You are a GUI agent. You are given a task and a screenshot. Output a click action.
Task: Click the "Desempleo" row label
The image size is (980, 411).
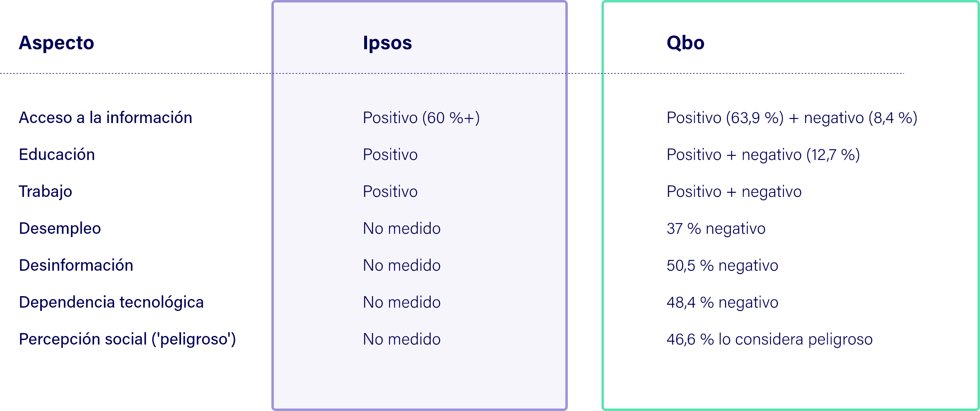(60, 228)
